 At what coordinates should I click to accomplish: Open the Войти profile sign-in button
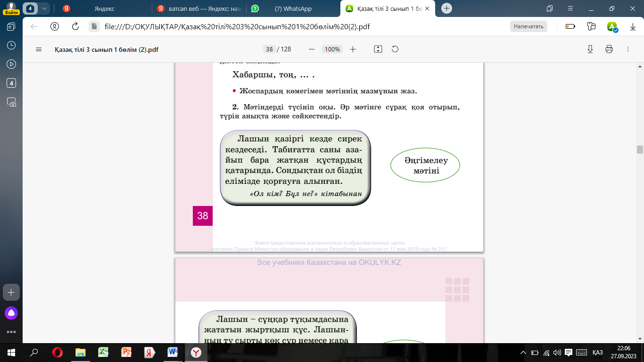pyautogui.click(x=10, y=8)
